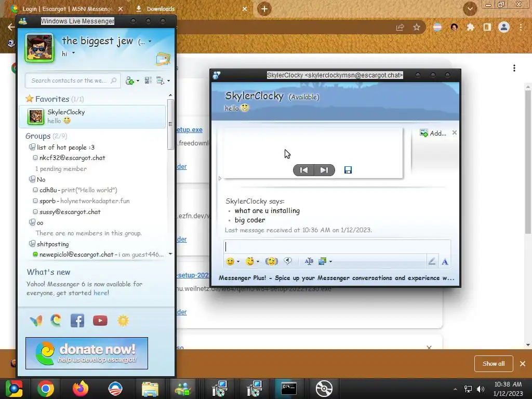The image size is (532, 399).
Task: Select contact newepiclol@escargot.chat
Action: [x=98, y=255]
